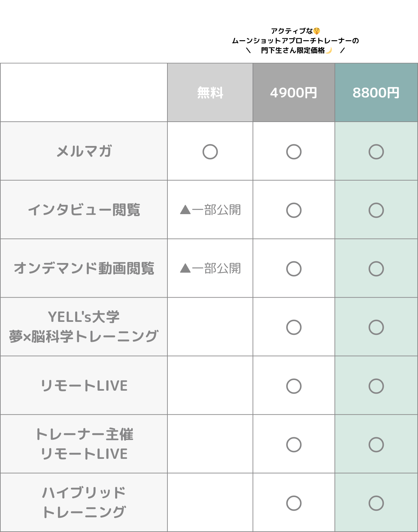Click the オンデマンド動画閲覧 row label
The width and height of the screenshot is (418, 532).
[x=84, y=269]
